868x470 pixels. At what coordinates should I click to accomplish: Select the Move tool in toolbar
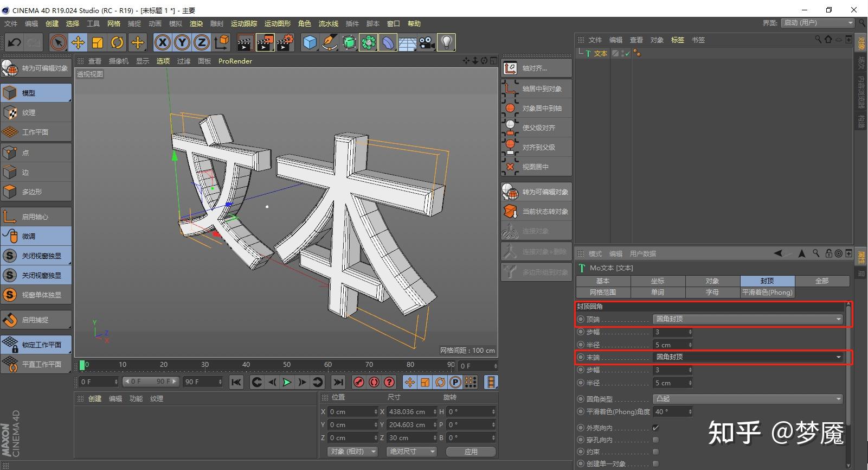coord(78,42)
